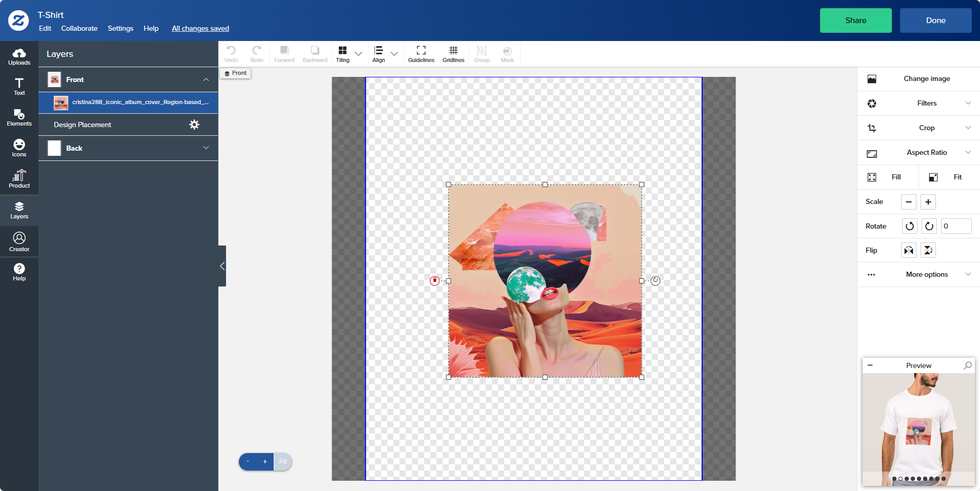Toggle Guidelines display

tap(421, 54)
